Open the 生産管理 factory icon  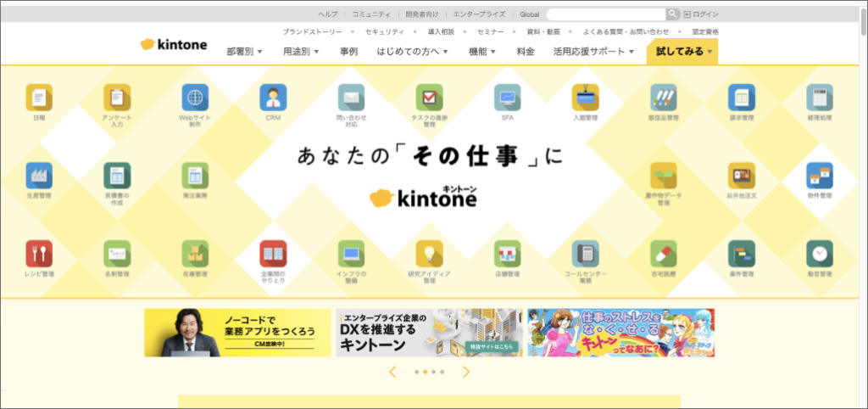pyautogui.click(x=39, y=176)
